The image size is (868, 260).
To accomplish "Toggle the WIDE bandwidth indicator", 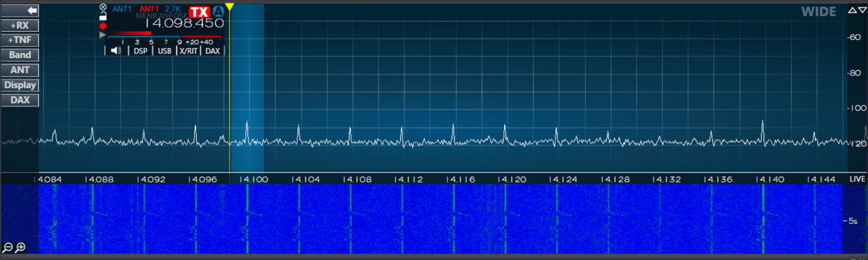I will [819, 12].
